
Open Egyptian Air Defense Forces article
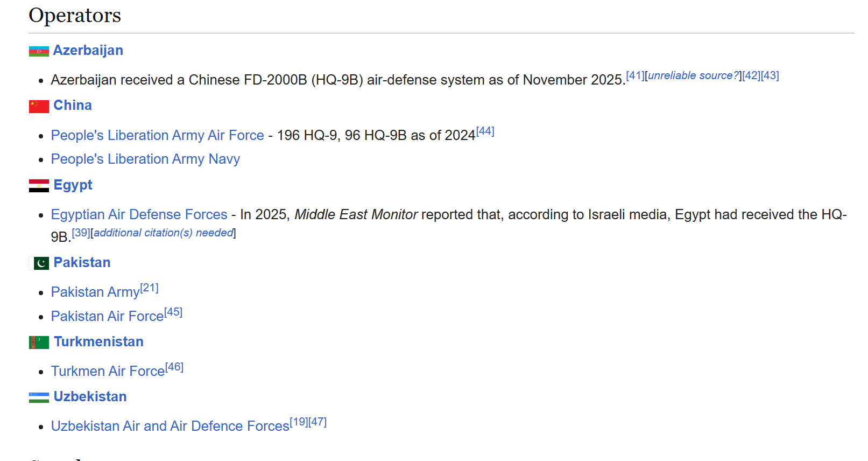click(x=139, y=214)
